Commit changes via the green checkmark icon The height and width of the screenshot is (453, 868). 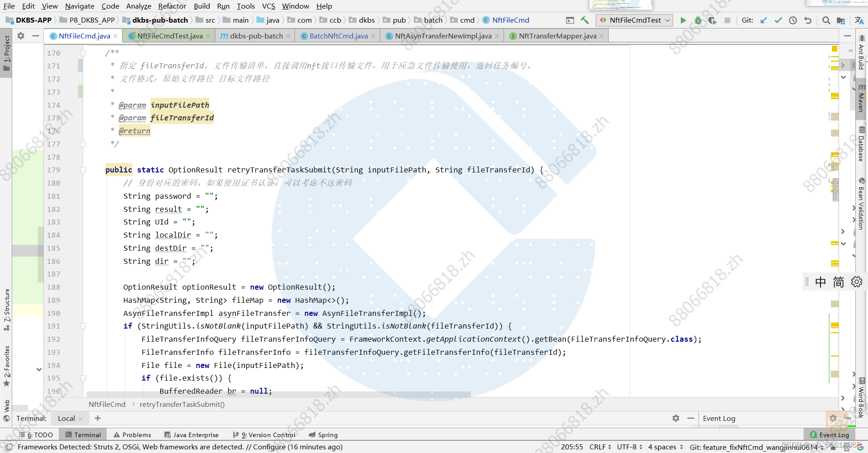point(778,20)
